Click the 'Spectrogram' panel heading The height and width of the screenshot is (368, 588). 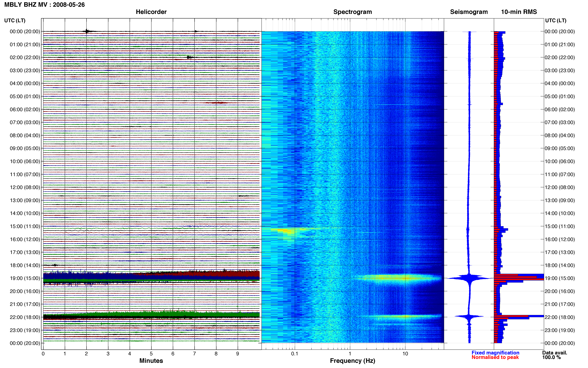(352, 12)
